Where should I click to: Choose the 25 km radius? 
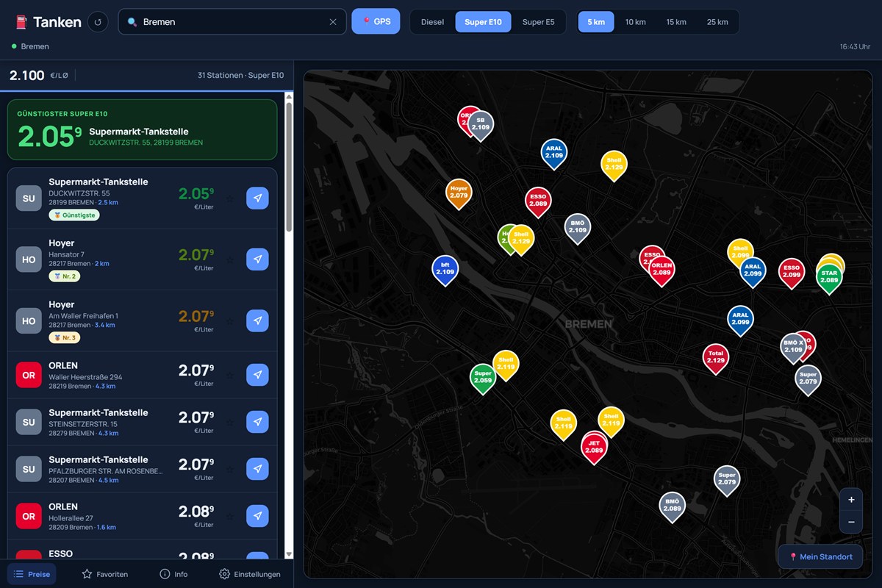[717, 22]
